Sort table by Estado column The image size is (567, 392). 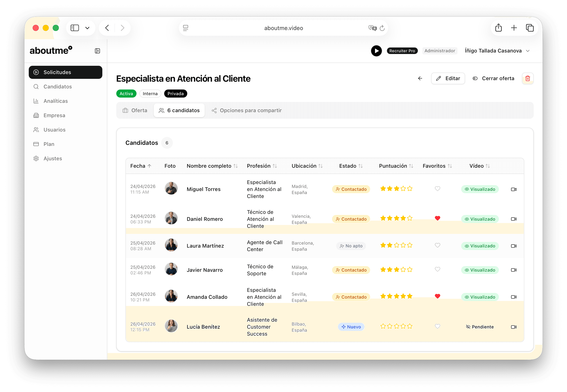pyautogui.click(x=351, y=166)
